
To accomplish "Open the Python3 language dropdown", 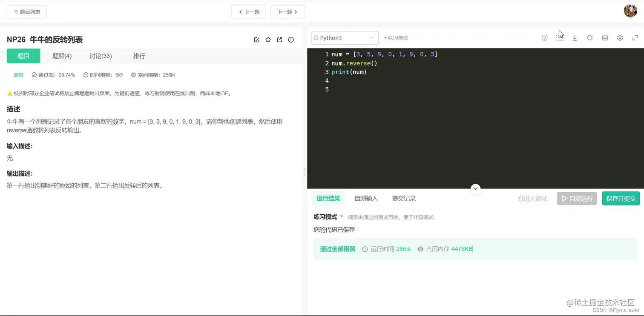I will tap(345, 37).
